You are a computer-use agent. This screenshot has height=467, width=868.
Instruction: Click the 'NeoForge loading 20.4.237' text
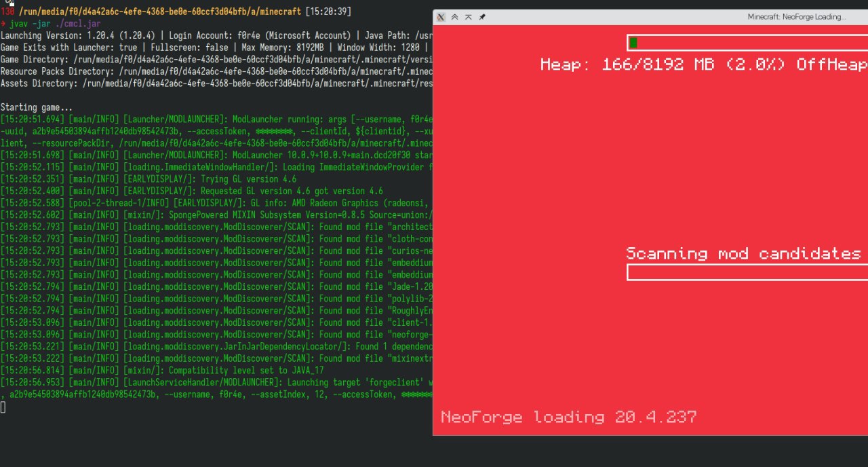[x=568, y=417]
